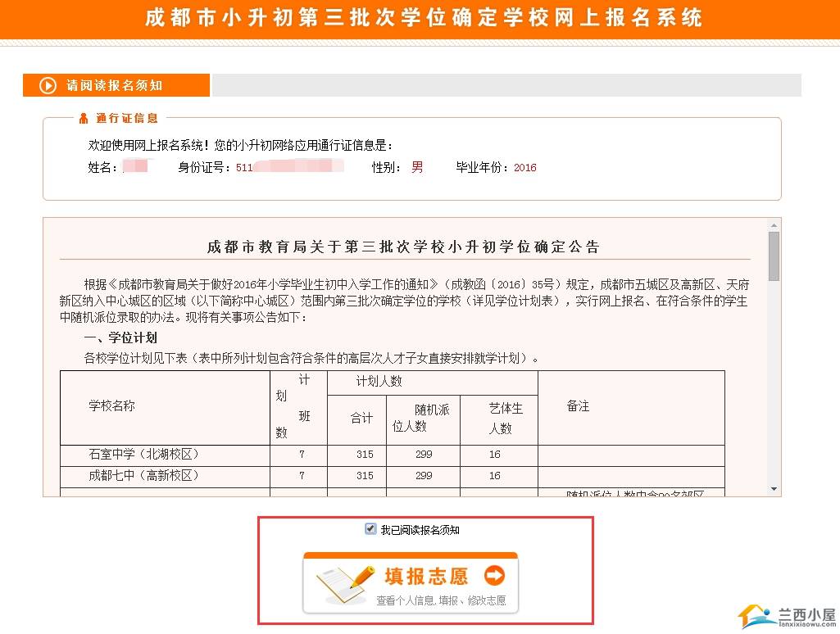Select the 成都七中（高新校区） table row

(144, 476)
